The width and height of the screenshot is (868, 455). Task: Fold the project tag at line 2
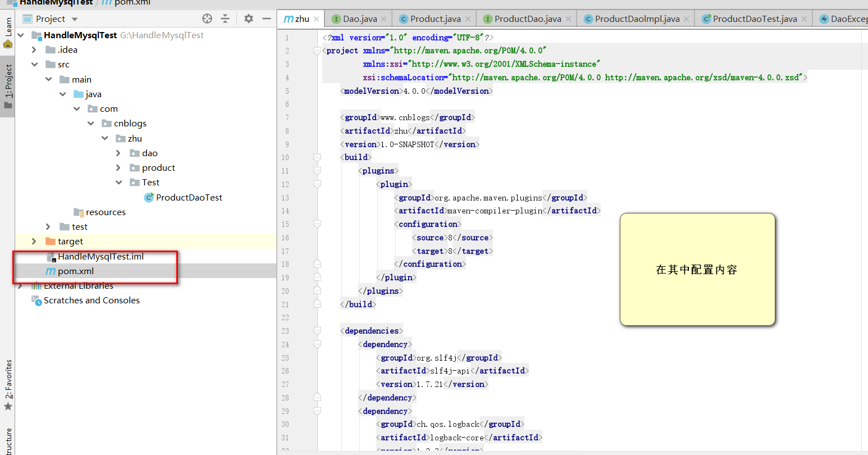(x=317, y=51)
